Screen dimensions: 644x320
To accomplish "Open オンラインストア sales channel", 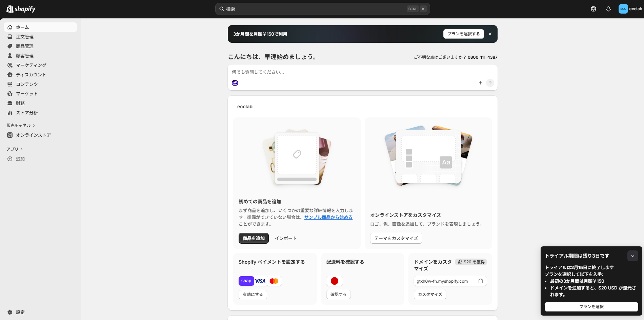I will pos(33,135).
